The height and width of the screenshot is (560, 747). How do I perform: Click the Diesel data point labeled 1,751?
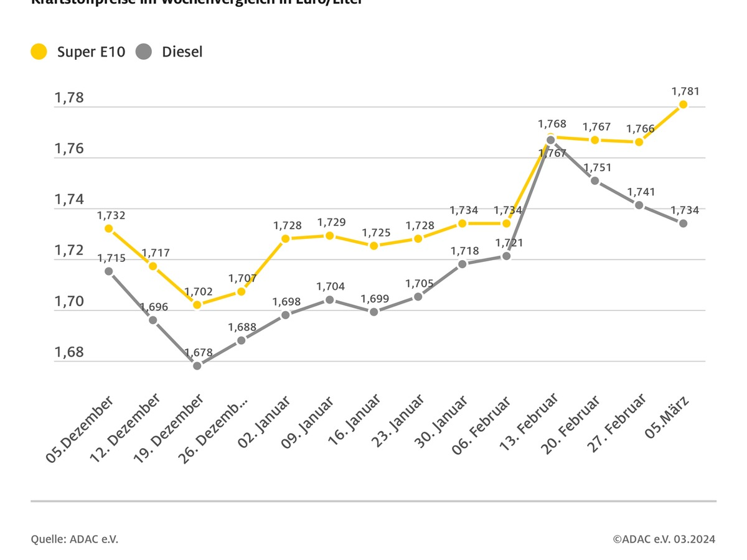pos(595,180)
